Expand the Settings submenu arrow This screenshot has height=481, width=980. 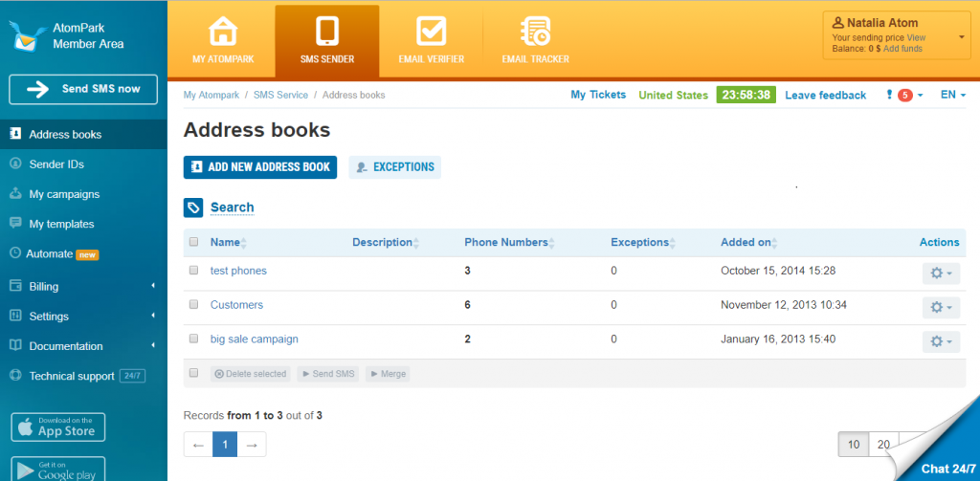click(x=153, y=317)
